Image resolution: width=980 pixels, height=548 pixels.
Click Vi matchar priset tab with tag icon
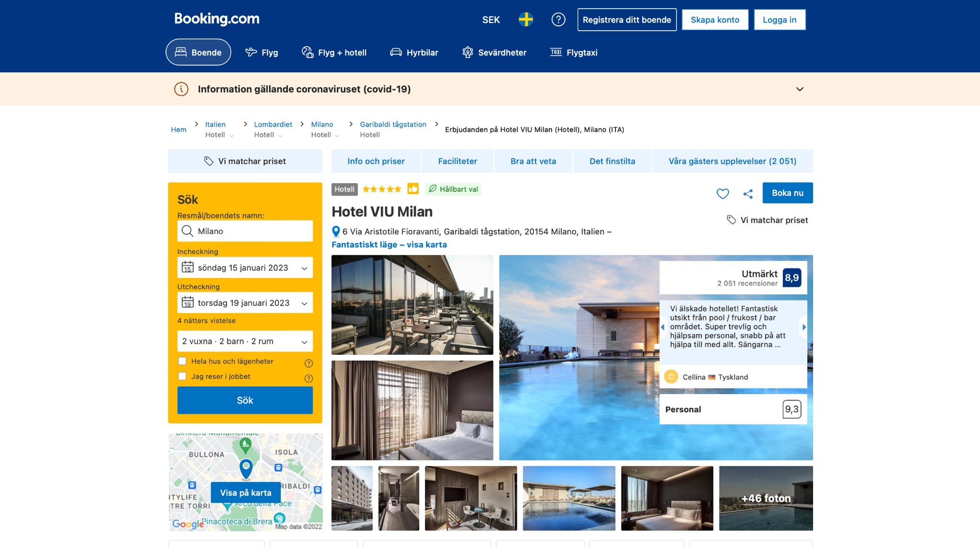[245, 161]
